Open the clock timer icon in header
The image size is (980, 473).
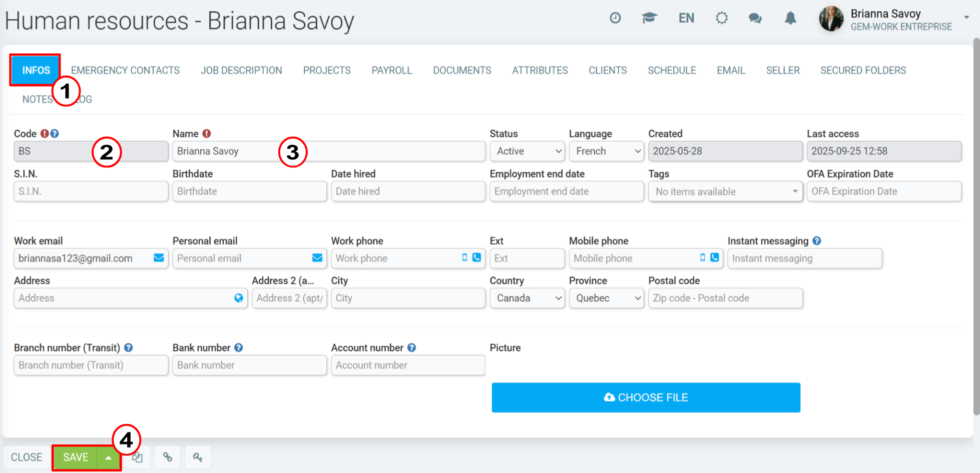pos(615,18)
